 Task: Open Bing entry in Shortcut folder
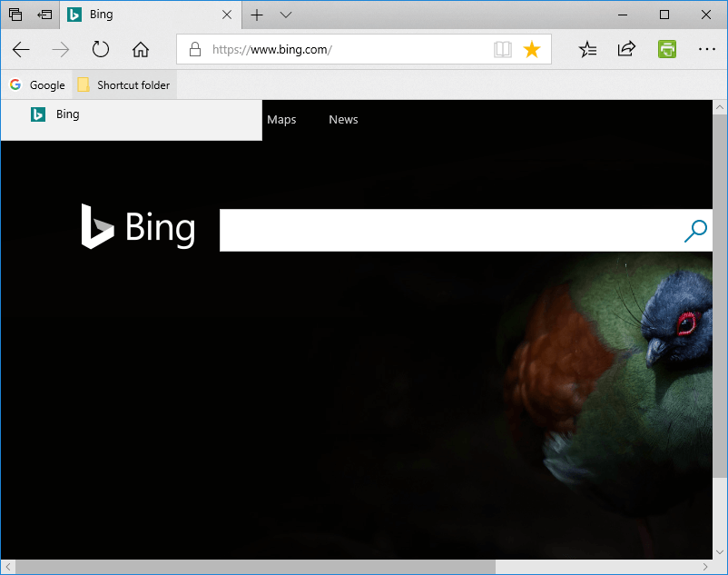coord(132,114)
